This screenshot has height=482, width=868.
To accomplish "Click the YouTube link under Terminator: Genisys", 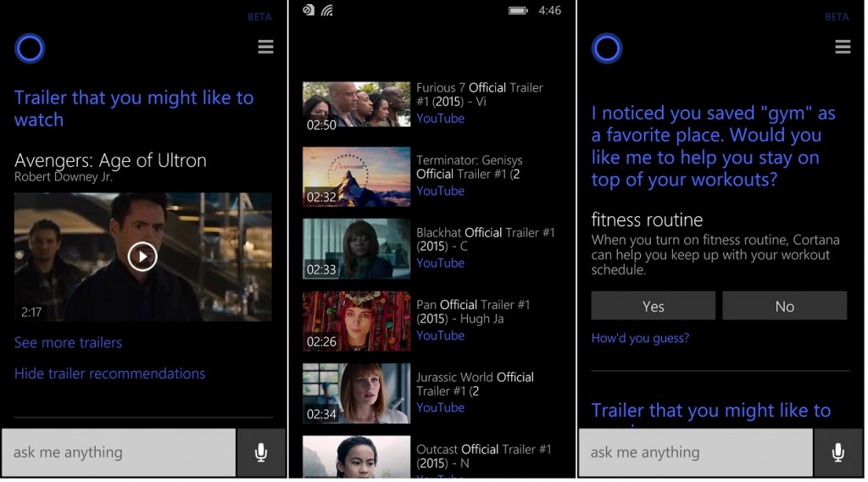I will point(440,191).
